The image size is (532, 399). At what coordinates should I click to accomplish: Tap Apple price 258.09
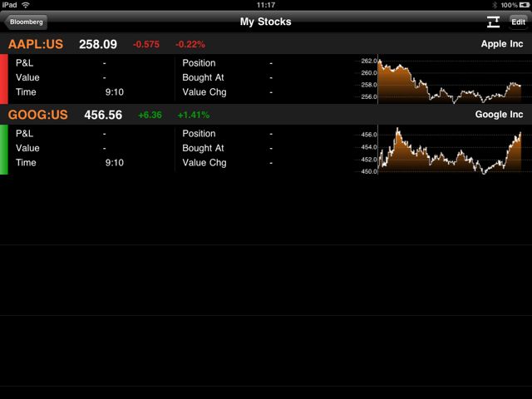pyautogui.click(x=98, y=44)
